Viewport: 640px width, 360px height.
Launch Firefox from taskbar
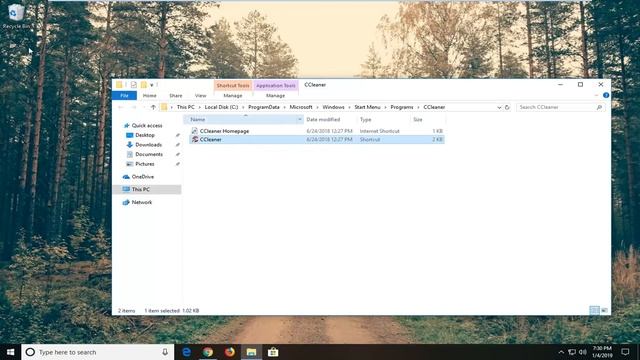[x=229, y=352]
